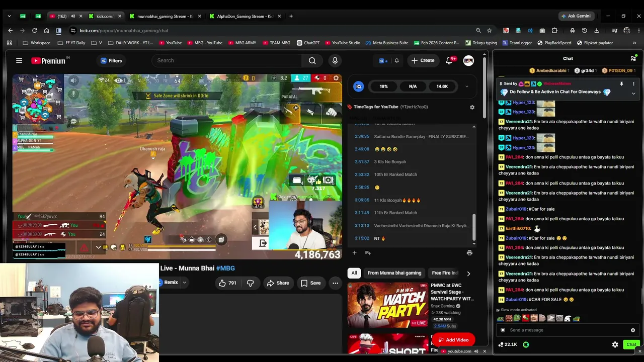The image size is (644, 362).
Task: Open PMWC Watch Party video thumbnail
Action: click(387, 305)
